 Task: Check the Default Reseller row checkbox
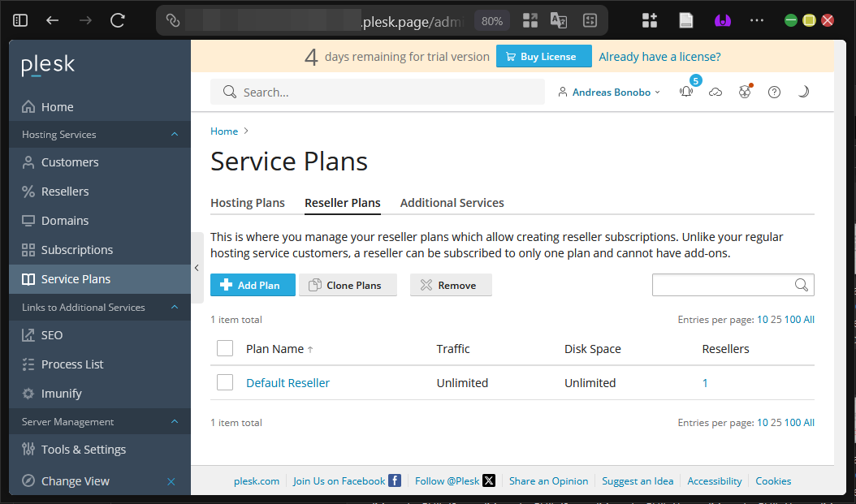225,381
